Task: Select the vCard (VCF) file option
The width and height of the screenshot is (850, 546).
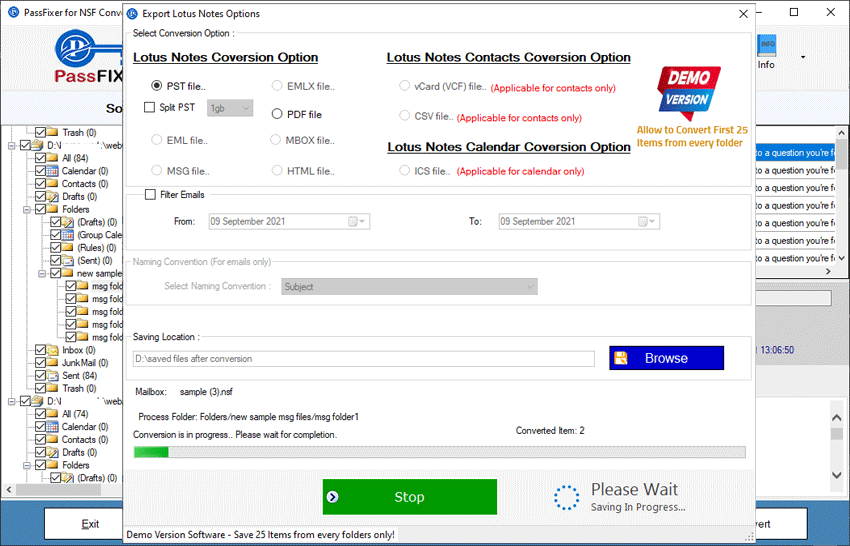Action: coord(404,86)
